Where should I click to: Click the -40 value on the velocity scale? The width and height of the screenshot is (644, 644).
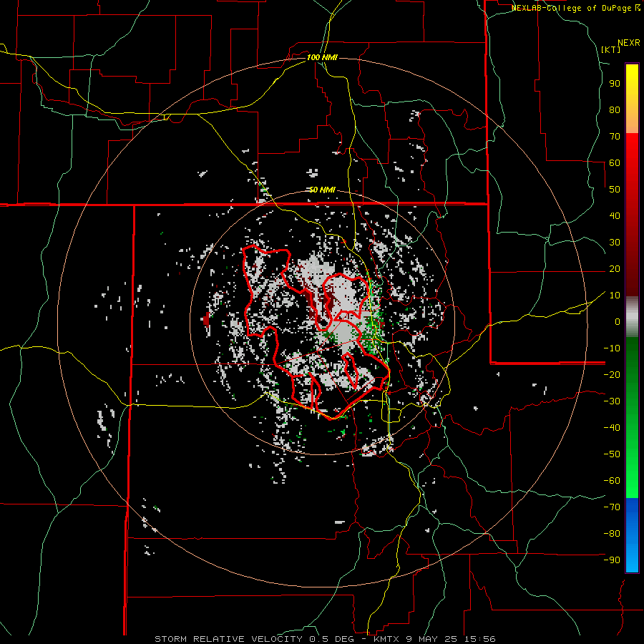pos(612,428)
